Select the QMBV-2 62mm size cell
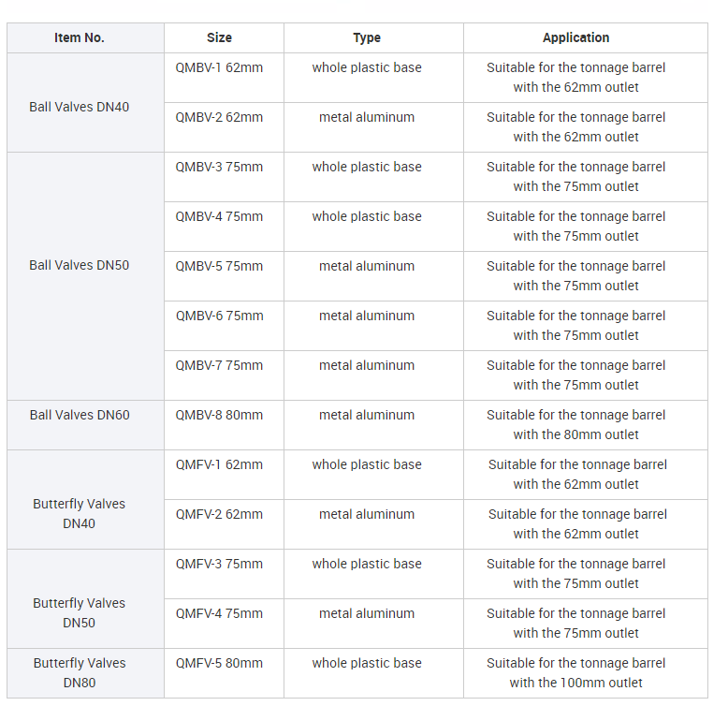This screenshot has width=728, height=706. pyautogui.click(x=219, y=117)
